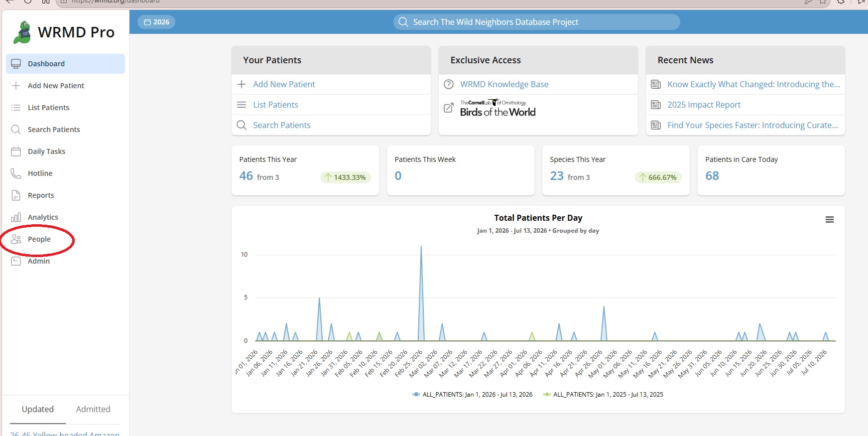Screen dimensions: 868x436
Task: Open Daily Tasks calendar icon
Action: coord(16,151)
